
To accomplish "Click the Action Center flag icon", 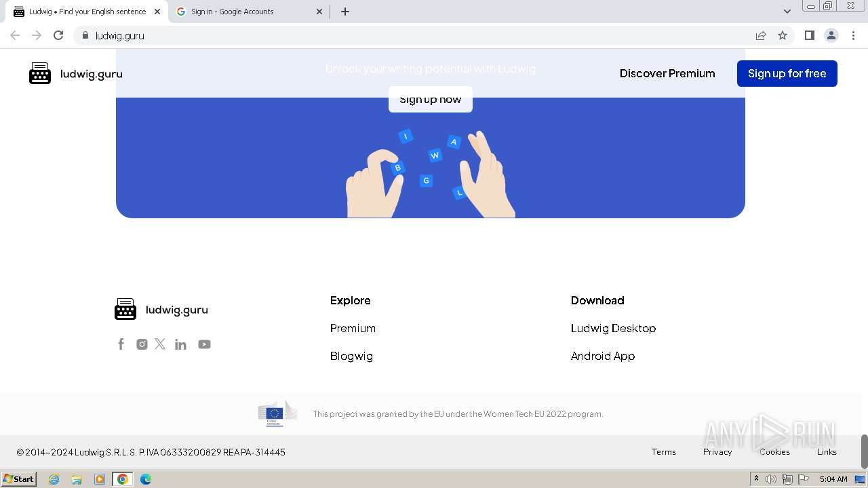I will tap(804, 479).
